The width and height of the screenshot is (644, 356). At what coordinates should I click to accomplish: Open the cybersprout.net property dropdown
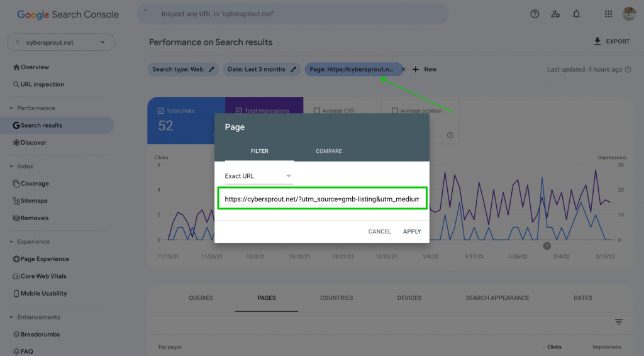[61, 42]
